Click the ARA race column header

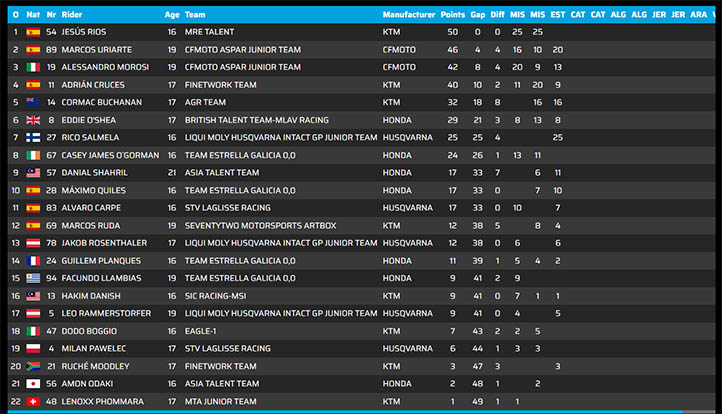coord(699,15)
